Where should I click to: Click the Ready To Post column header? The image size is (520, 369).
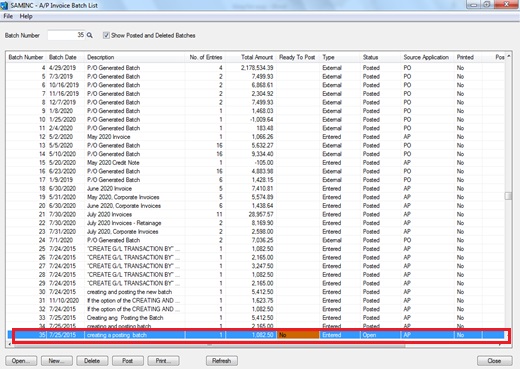tap(297, 57)
